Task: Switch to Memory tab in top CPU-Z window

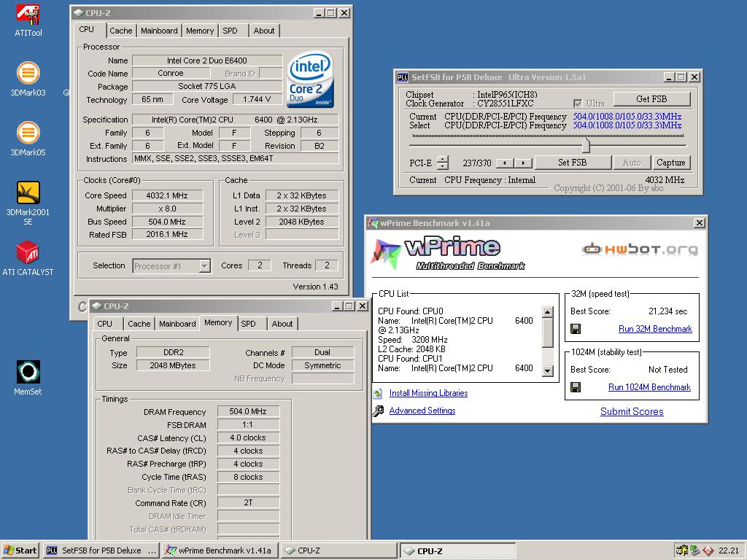Action: [200, 31]
